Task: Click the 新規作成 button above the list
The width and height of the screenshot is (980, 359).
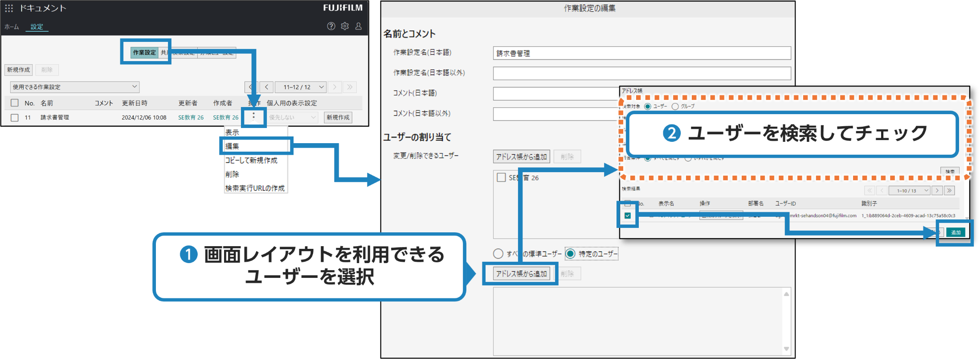Action: (18, 70)
